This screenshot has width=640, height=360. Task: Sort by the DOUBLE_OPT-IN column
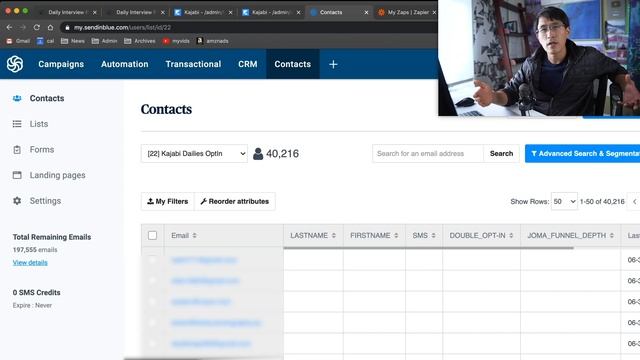click(481, 236)
